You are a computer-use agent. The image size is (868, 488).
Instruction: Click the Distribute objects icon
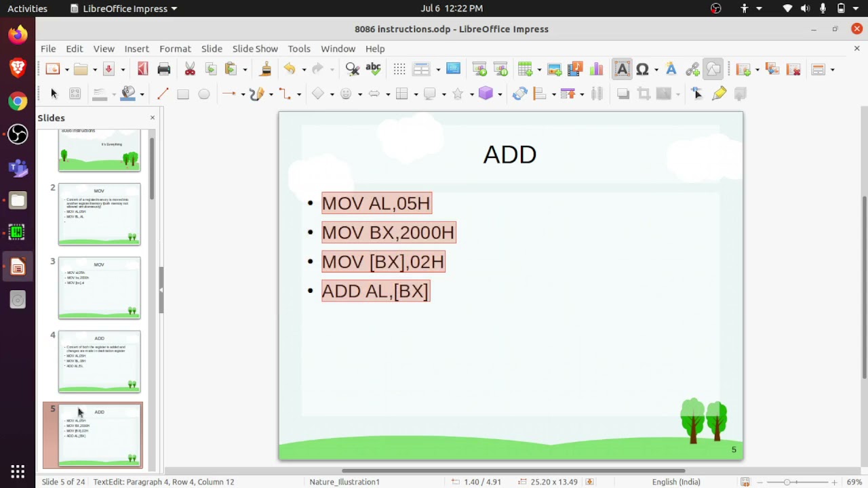[x=597, y=94]
